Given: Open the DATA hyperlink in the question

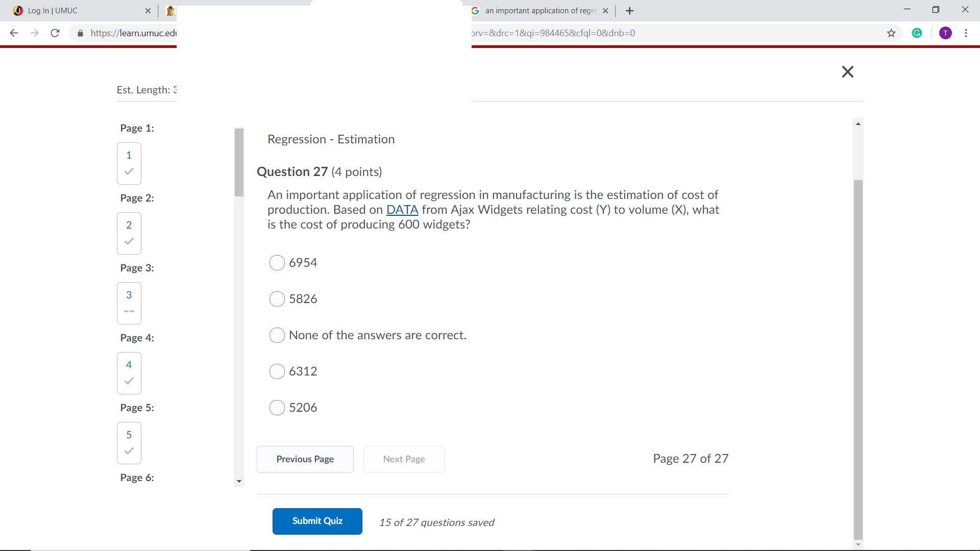Looking at the screenshot, I should tap(402, 210).
